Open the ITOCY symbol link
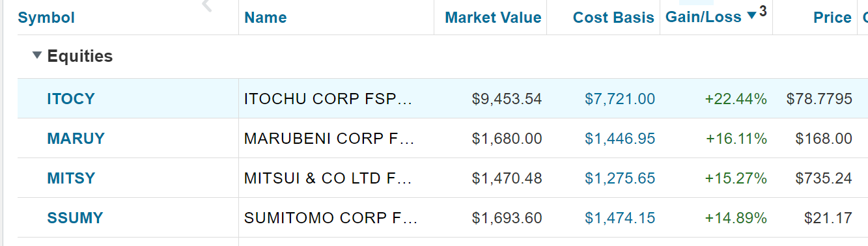This screenshot has height=246, width=868. point(71,99)
